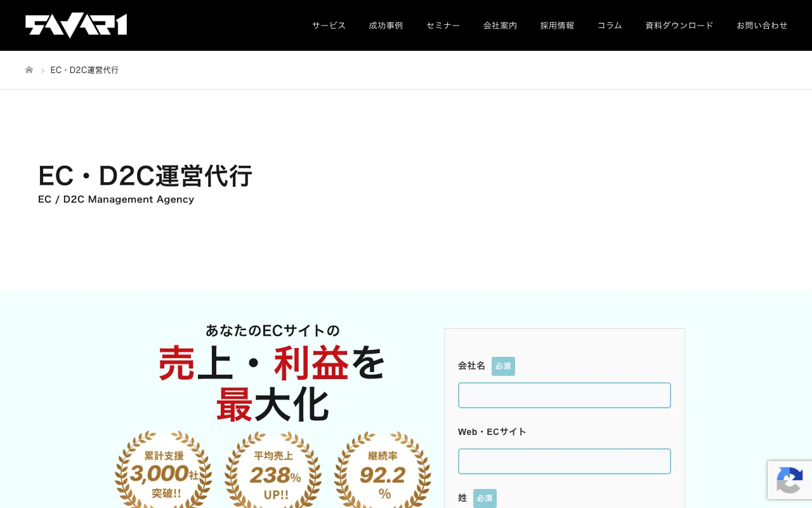Click the SAVARI logo in the header
The image size is (812, 508).
(x=76, y=25)
